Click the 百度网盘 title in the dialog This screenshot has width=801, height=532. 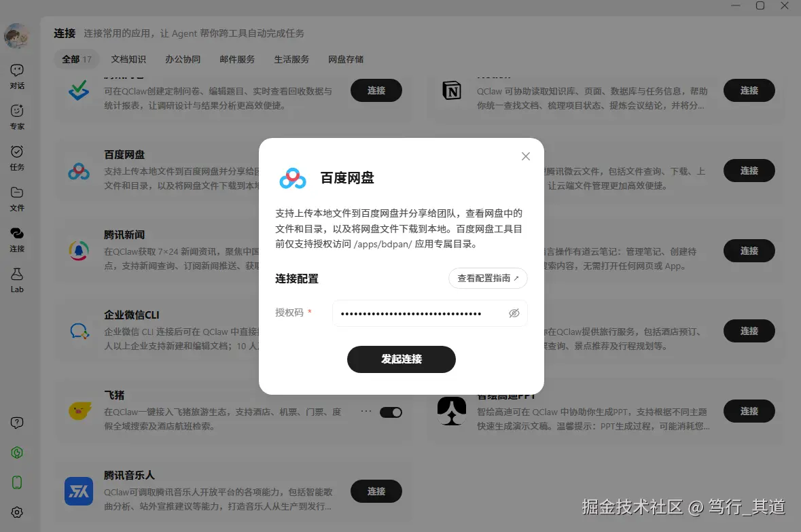point(347,178)
